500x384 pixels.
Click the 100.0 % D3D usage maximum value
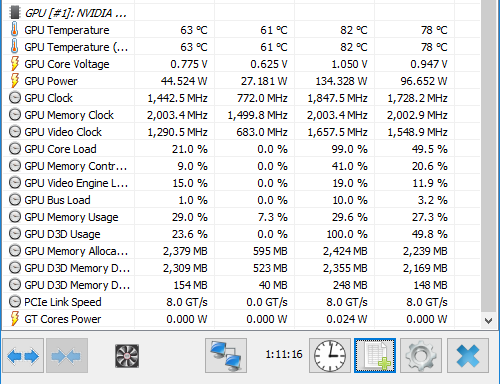click(x=347, y=234)
